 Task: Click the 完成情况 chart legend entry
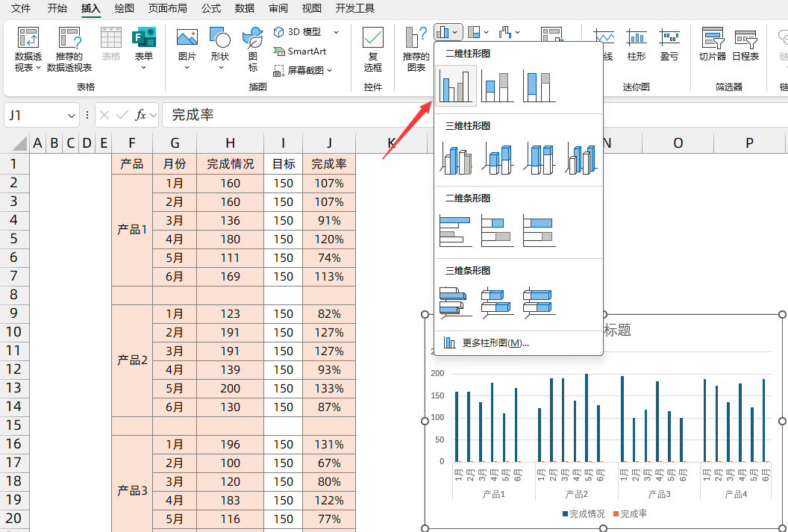[584, 514]
